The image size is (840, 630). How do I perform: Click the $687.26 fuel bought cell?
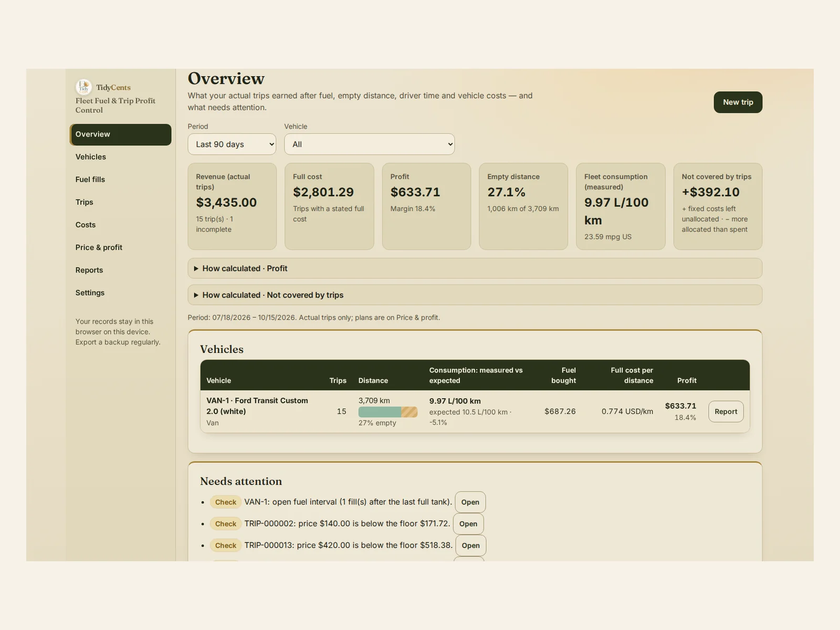[560, 412]
